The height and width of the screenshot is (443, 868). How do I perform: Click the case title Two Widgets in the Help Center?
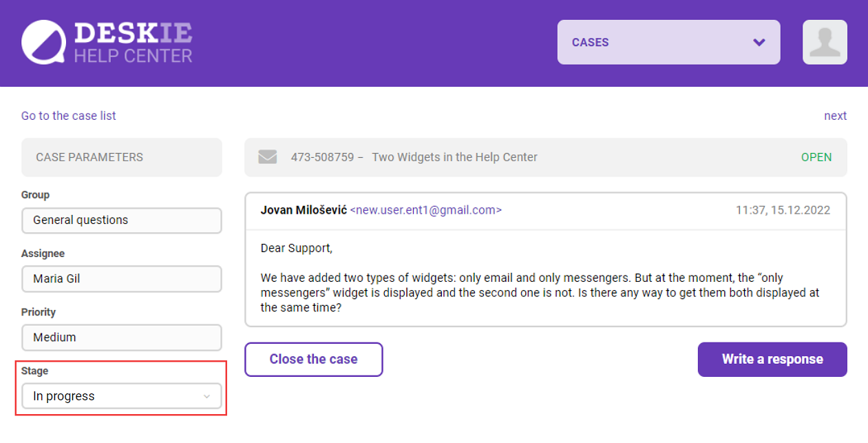[x=454, y=157]
